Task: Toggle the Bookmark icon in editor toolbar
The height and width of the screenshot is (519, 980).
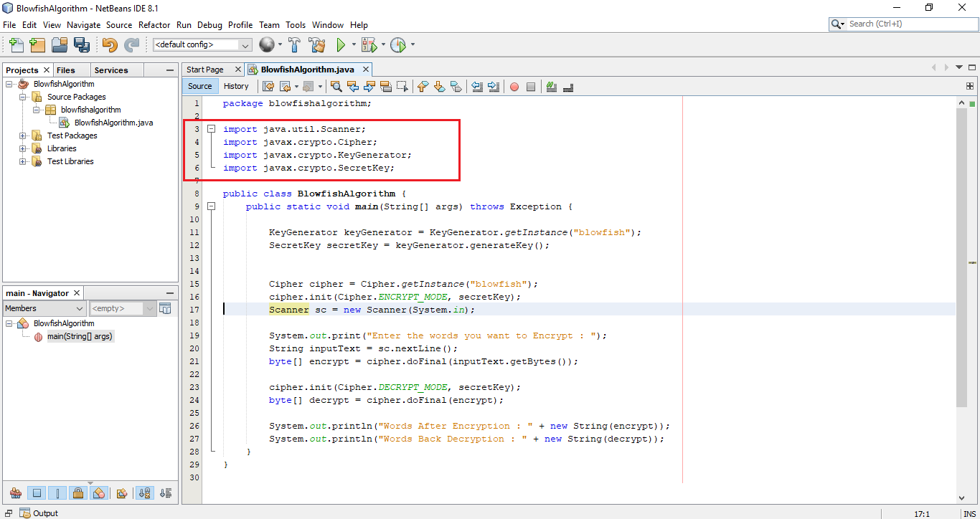Action: click(x=457, y=86)
